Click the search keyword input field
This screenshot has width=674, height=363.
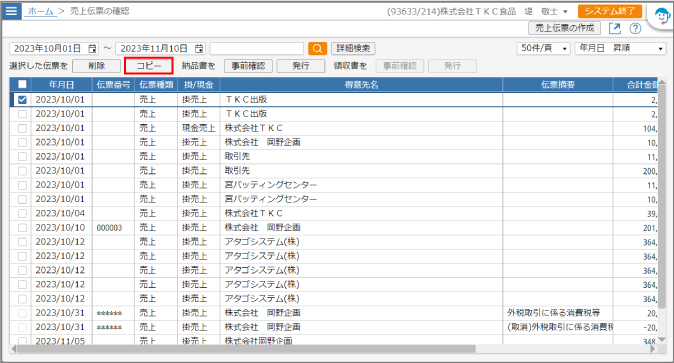(257, 49)
